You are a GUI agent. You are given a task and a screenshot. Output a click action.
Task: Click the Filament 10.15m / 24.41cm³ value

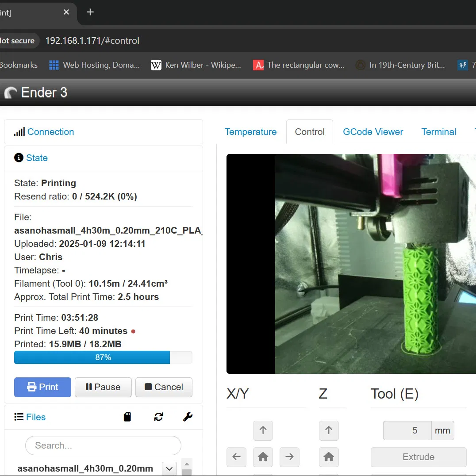pyautogui.click(x=128, y=284)
